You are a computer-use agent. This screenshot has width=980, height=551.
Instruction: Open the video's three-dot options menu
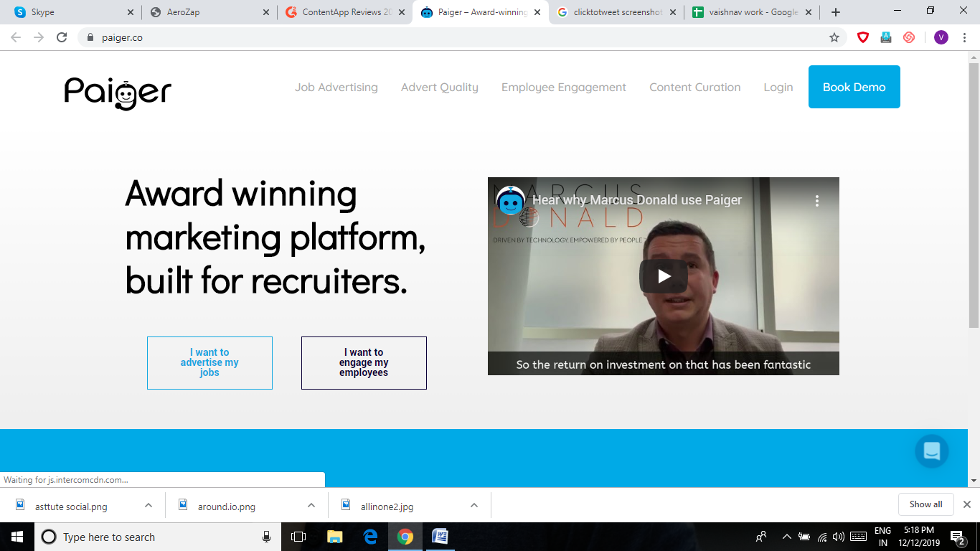[x=816, y=201]
